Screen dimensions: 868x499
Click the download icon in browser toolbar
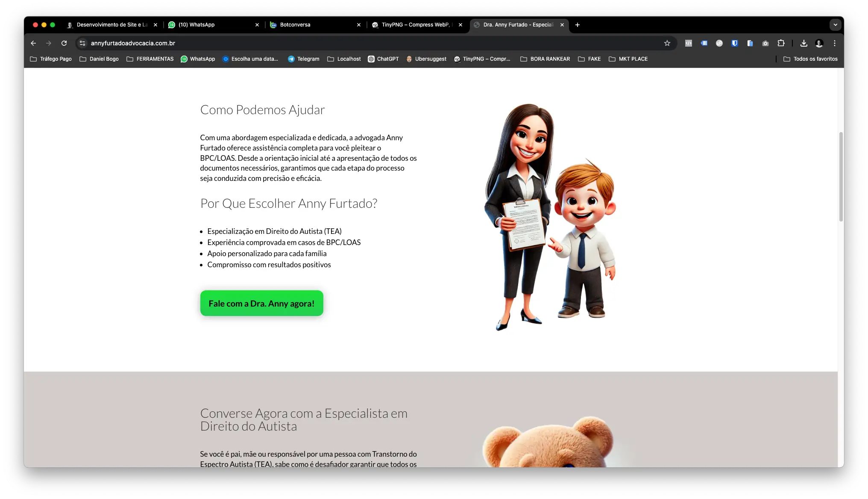(803, 43)
